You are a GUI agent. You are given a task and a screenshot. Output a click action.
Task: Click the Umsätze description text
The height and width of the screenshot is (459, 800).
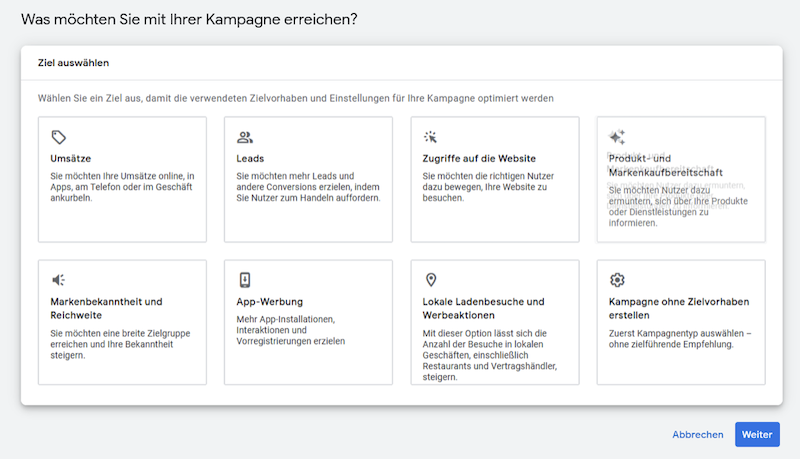point(122,187)
